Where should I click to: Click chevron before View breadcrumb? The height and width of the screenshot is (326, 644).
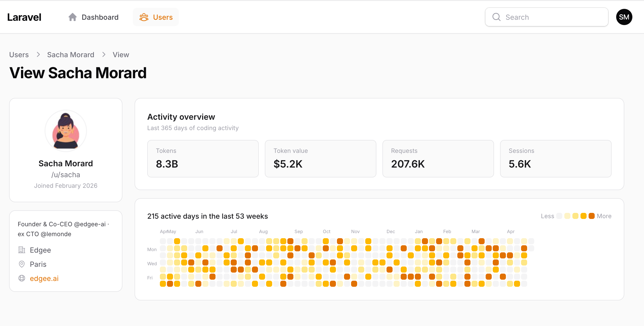104,55
